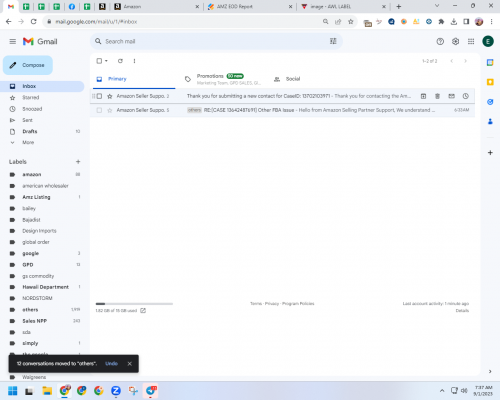Screen dimensions: 500x400
Task: Open Windows Start menu
Action: (x=13, y=391)
